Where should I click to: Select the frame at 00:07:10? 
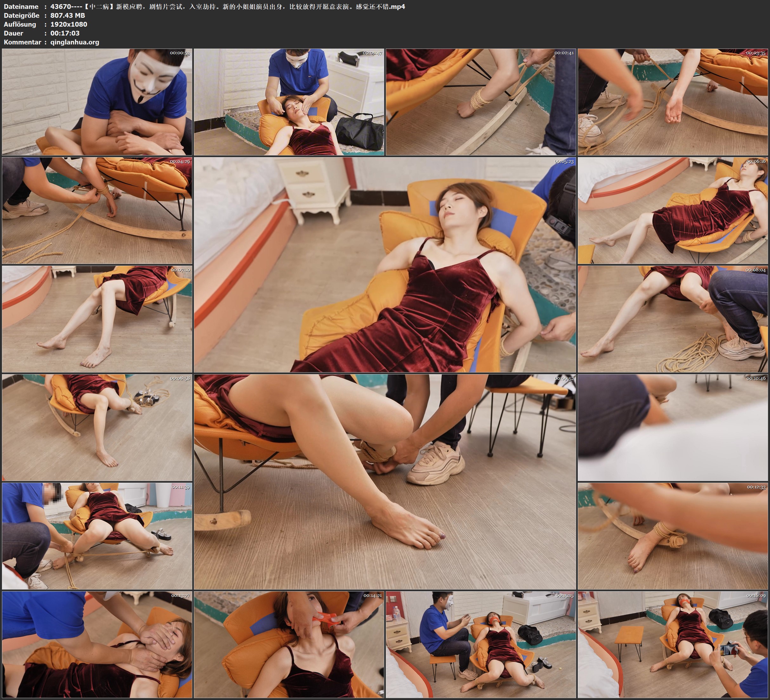tap(97, 319)
